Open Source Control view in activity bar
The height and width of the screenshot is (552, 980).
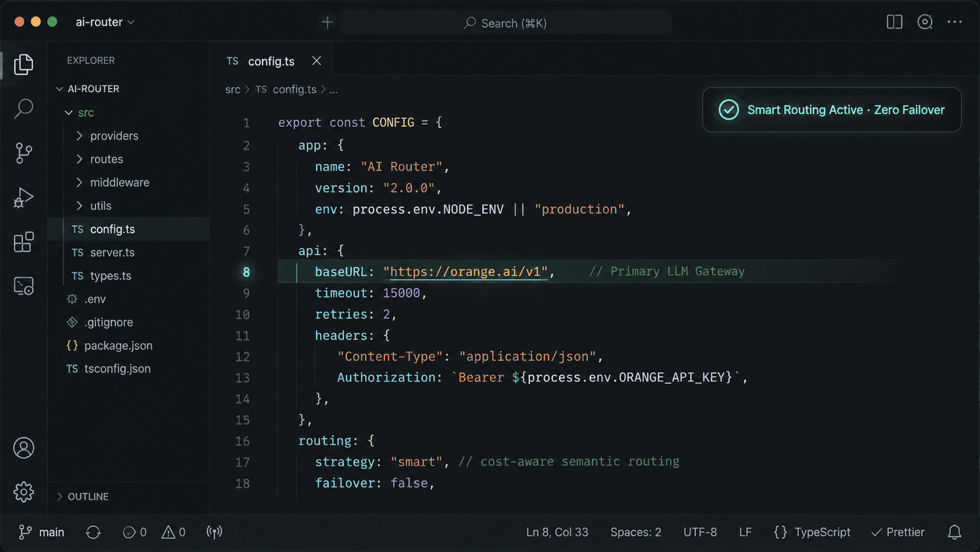[x=23, y=153]
